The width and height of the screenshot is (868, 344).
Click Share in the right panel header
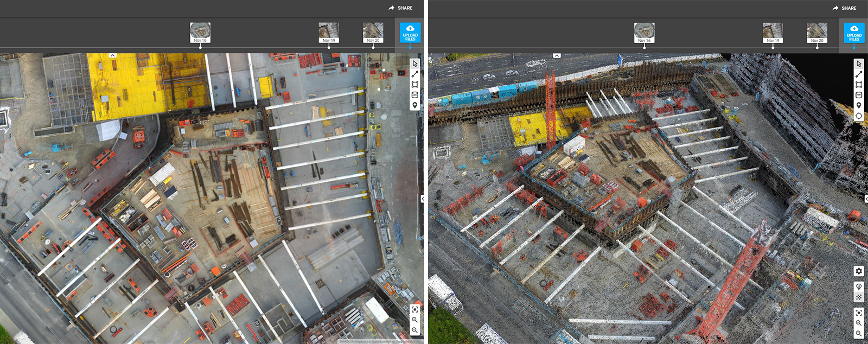click(844, 8)
